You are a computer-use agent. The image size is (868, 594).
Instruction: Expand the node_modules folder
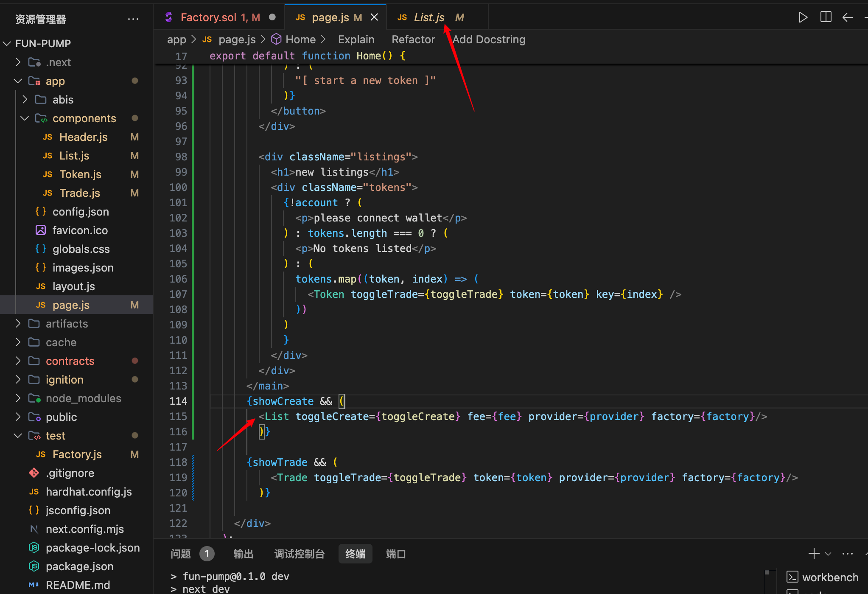(x=18, y=398)
